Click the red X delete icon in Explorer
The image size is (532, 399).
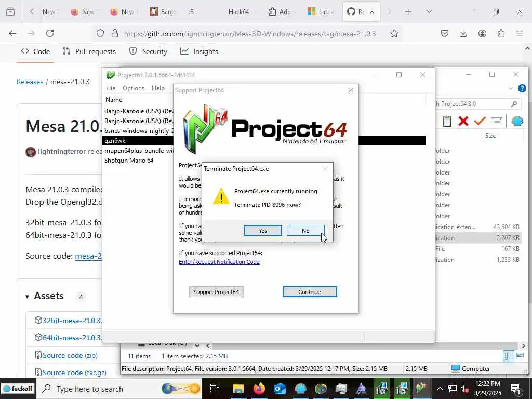[x=463, y=121]
